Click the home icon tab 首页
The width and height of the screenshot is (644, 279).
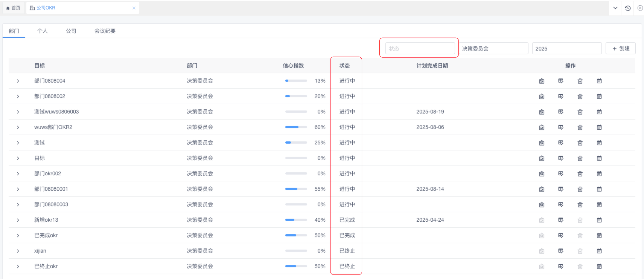[14, 8]
